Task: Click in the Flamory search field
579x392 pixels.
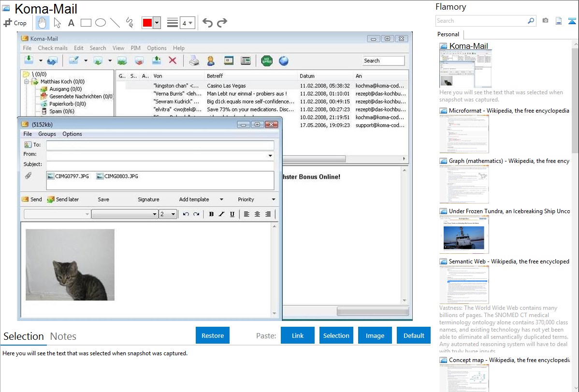Action: tap(481, 21)
